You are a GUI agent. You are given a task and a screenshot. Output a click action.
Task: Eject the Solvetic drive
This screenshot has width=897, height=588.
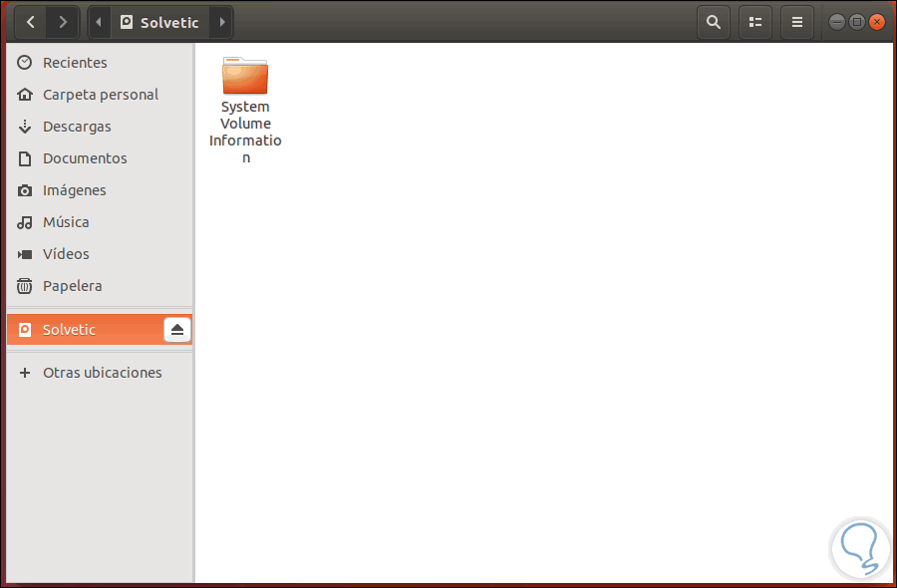pyautogui.click(x=176, y=329)
